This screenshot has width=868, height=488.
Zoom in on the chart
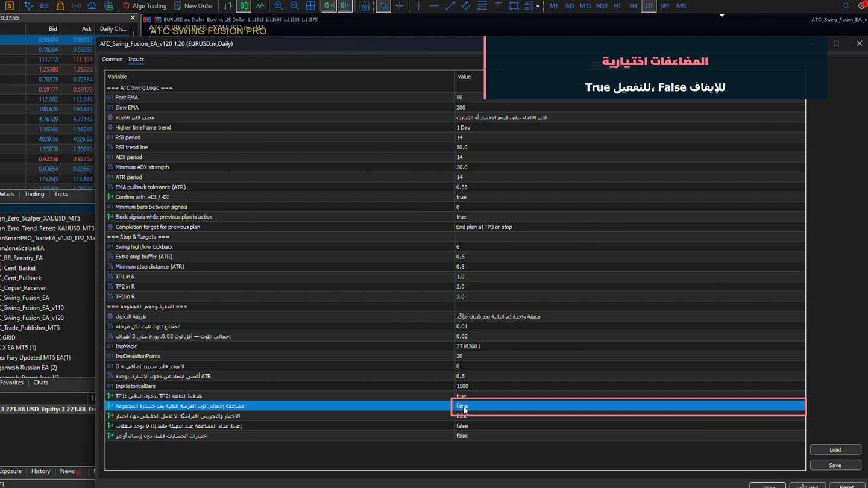(278, 6)
